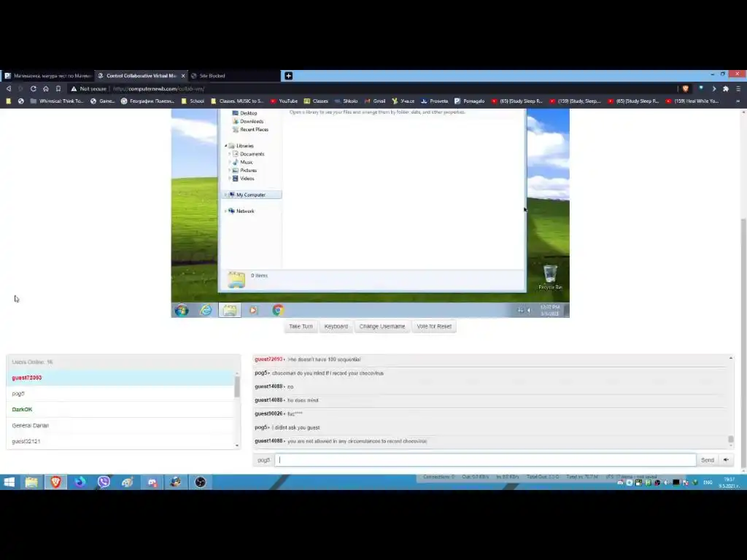This screenshot has height=560, width=747.
Task: Launch Internet Explorer in the VM taskbar
Action: [206, 311]
